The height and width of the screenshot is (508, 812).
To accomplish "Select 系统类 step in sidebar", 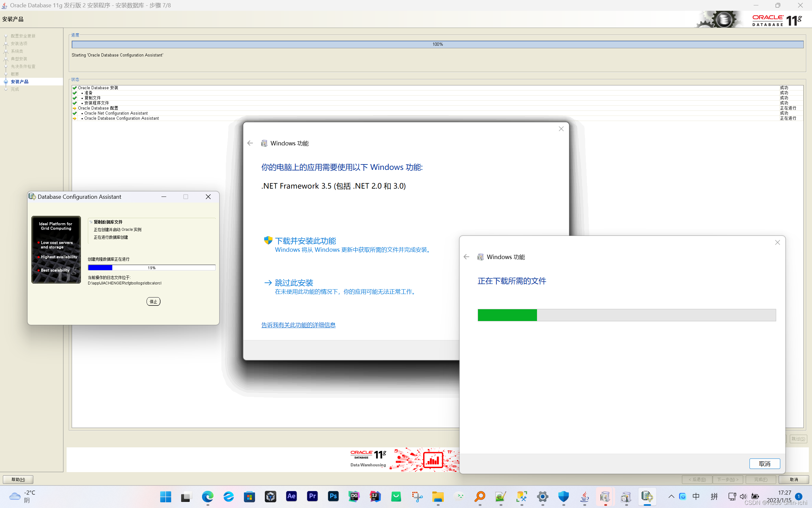I will coord(17,51).
